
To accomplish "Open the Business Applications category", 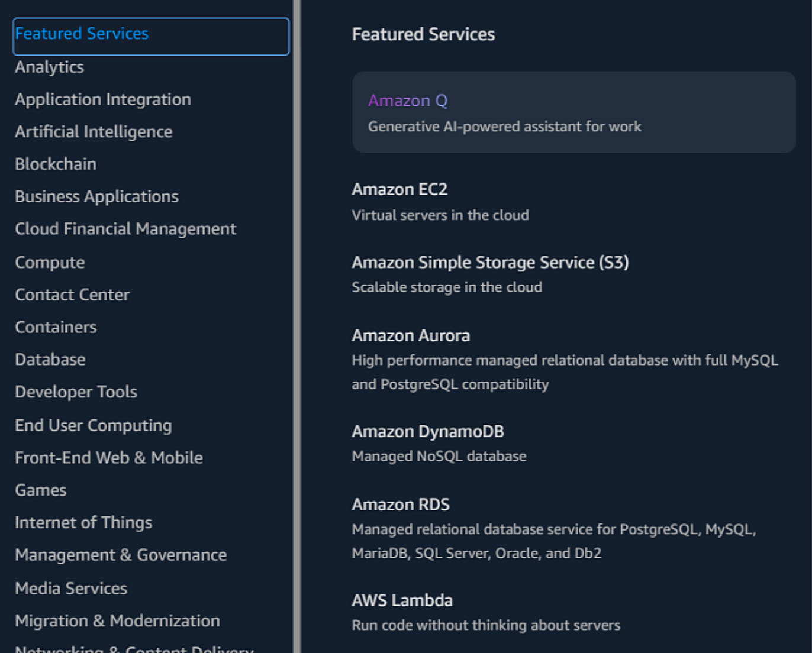I will [x=97, y=196].
